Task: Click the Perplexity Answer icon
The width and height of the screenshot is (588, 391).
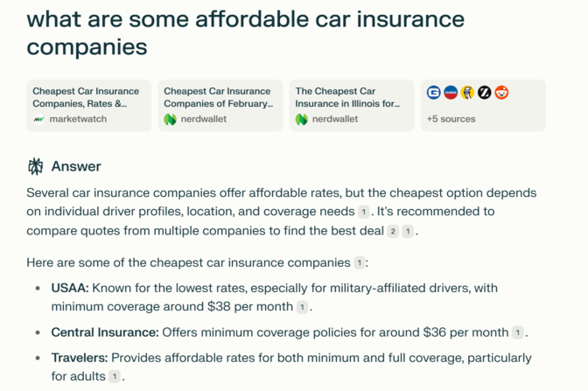Action: (x=36, y=166)
